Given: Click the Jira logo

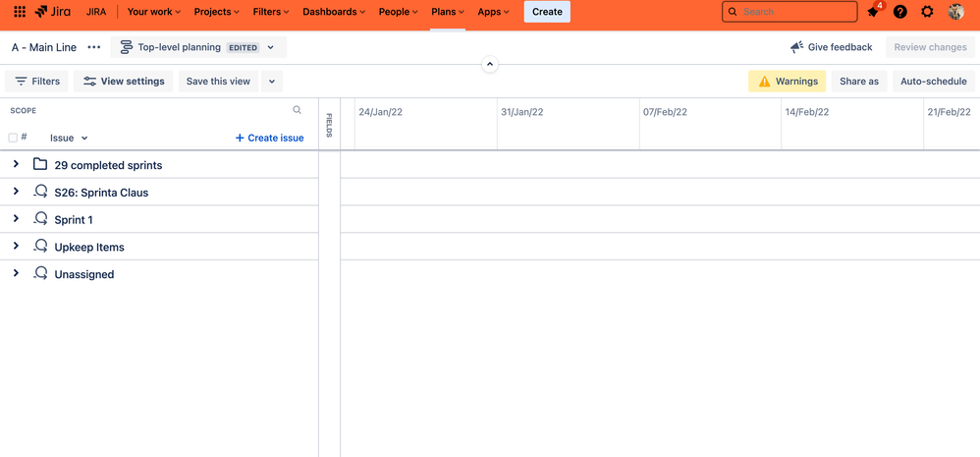Looking at the screenshot, I should pos(52,11).
